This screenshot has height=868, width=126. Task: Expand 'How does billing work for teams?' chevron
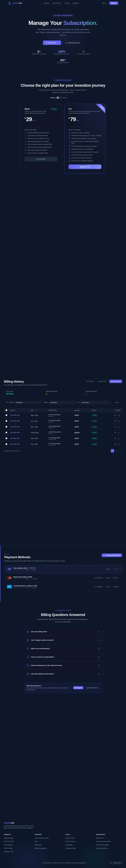tap(99, 674)
